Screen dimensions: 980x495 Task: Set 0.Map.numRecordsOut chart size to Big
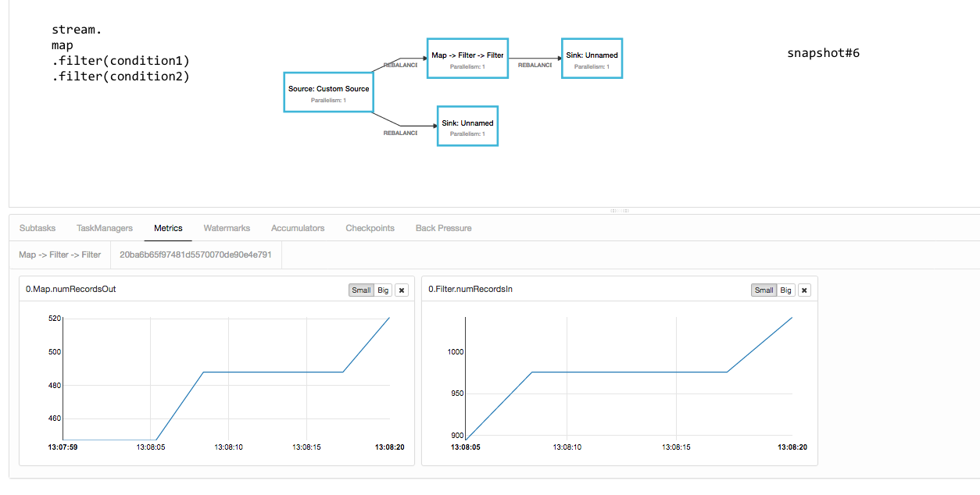[x=383, y=290]
